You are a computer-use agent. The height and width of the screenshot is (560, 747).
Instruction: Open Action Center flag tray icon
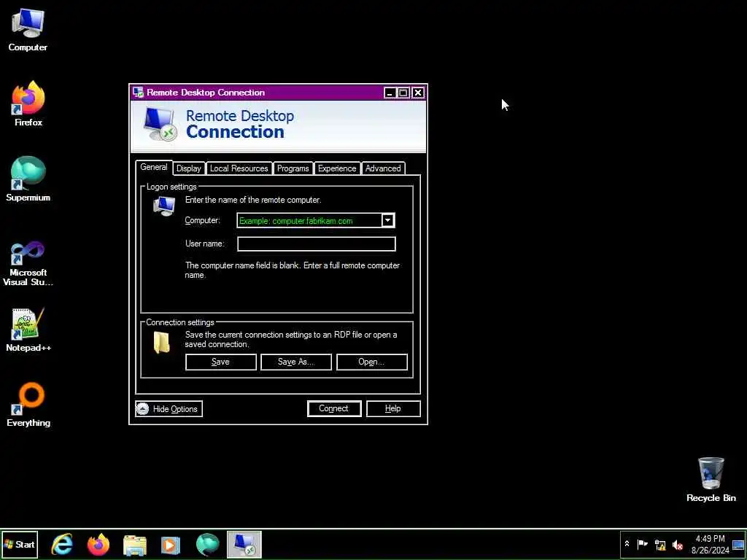[642, 544]
